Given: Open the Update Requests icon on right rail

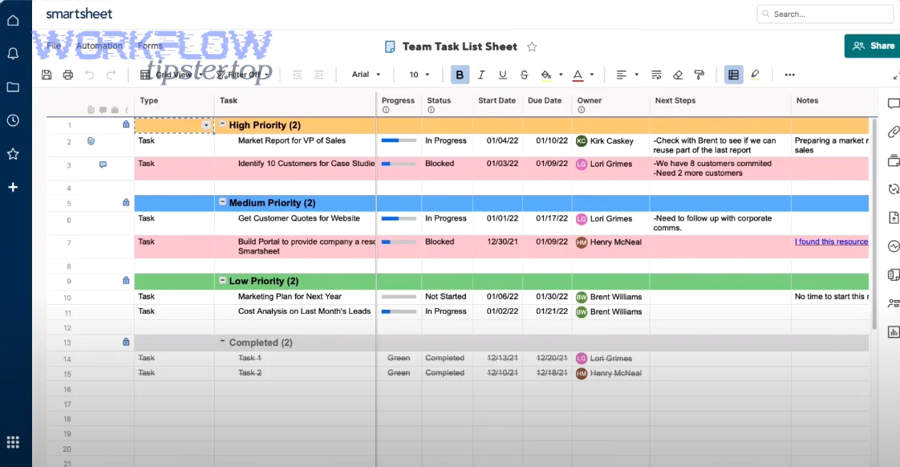Looking at the screenshot, I should coord(893,189).
